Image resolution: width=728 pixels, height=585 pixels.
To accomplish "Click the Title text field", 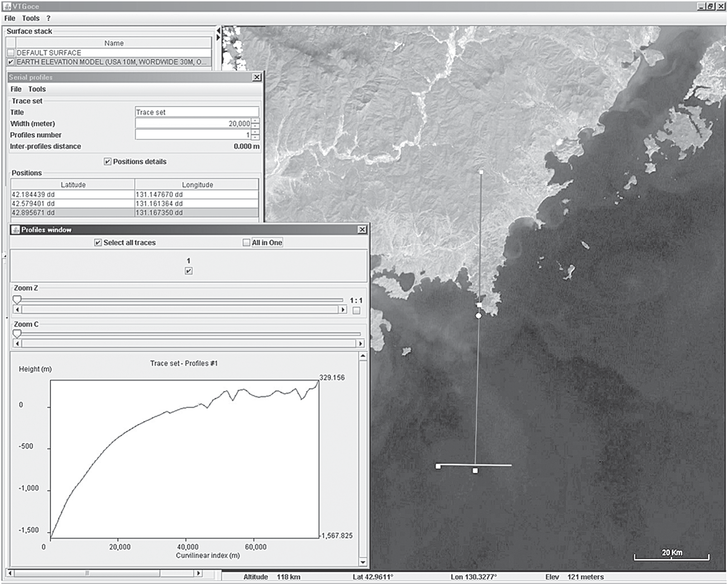I will (x=197, y=112).
